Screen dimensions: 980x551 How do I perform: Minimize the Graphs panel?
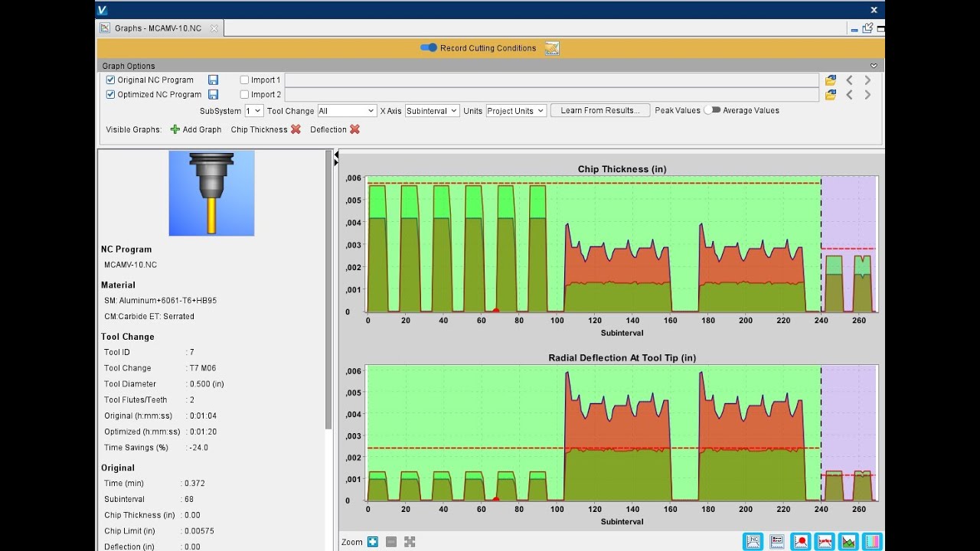(854, 29)
